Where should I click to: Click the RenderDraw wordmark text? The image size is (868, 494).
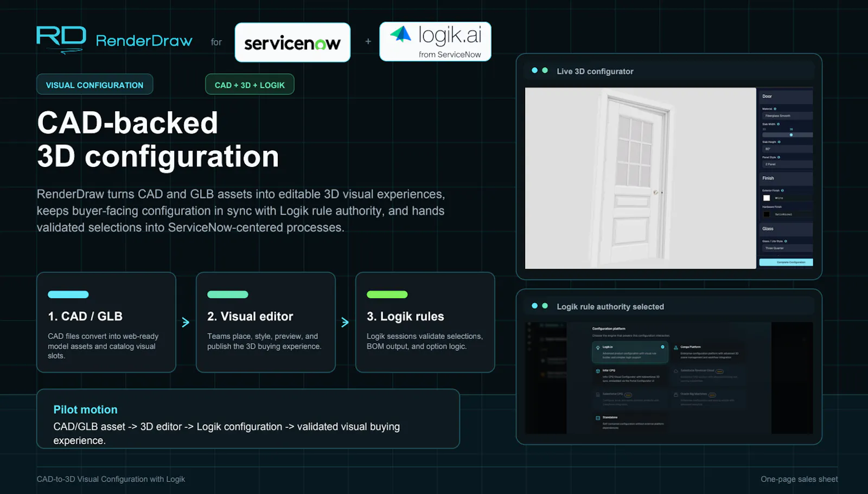144,41
